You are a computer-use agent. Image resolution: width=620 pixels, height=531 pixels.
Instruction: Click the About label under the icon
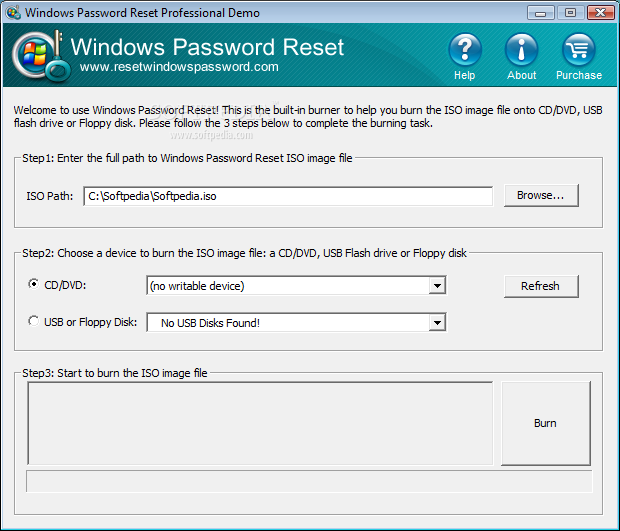coord(522,75)
